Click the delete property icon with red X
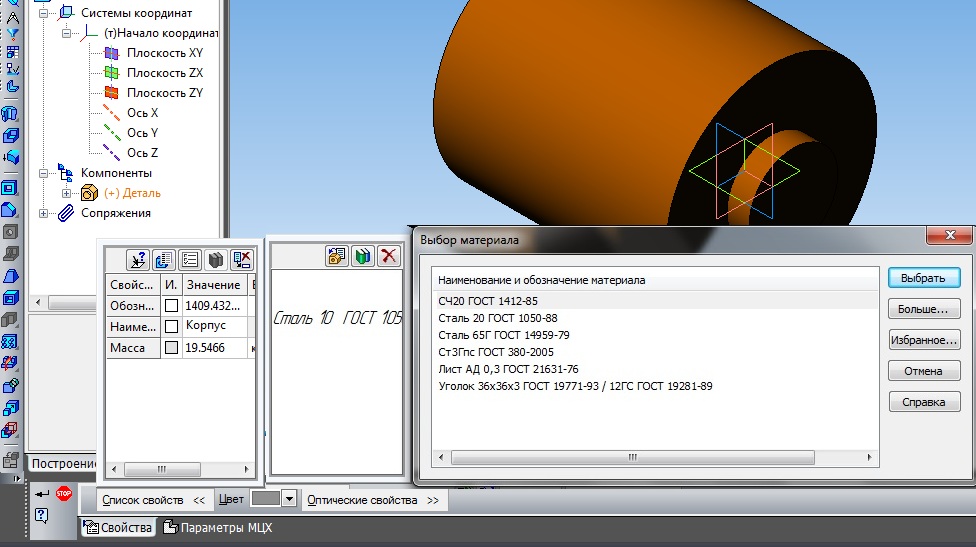 [x=242, y=259]
